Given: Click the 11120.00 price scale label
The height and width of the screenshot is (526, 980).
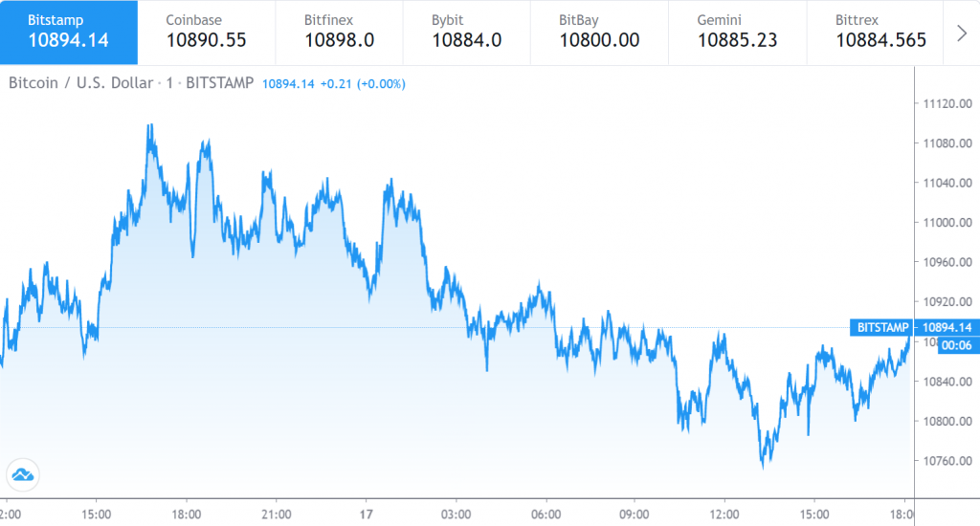Looking at the screenshot, I should click(x=944, y=103).
